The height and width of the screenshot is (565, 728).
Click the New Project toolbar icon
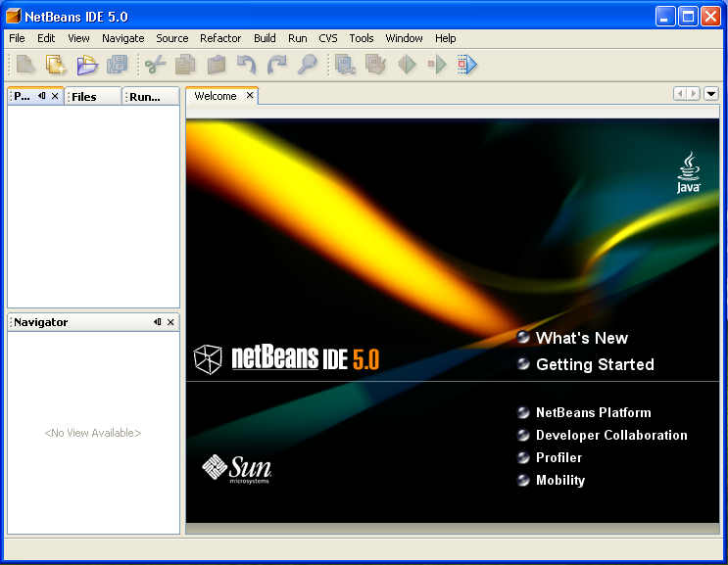click(56, 65)
